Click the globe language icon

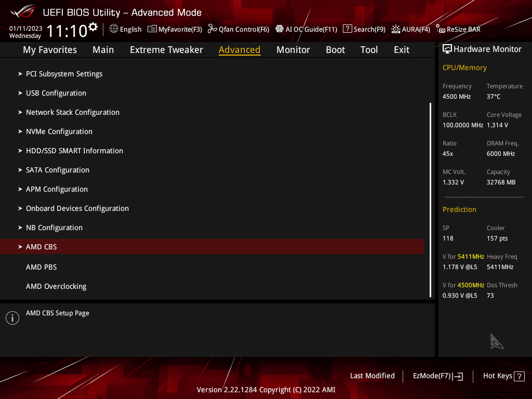coord(114,29)
